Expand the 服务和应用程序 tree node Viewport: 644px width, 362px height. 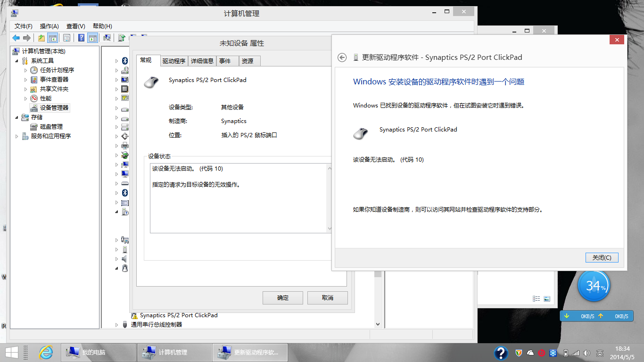click(17, 136)
